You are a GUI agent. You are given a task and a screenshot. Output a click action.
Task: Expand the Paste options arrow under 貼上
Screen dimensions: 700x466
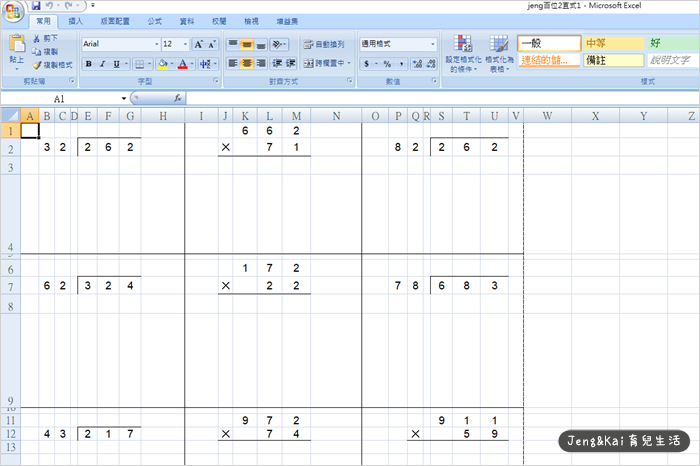pos(17,69)
